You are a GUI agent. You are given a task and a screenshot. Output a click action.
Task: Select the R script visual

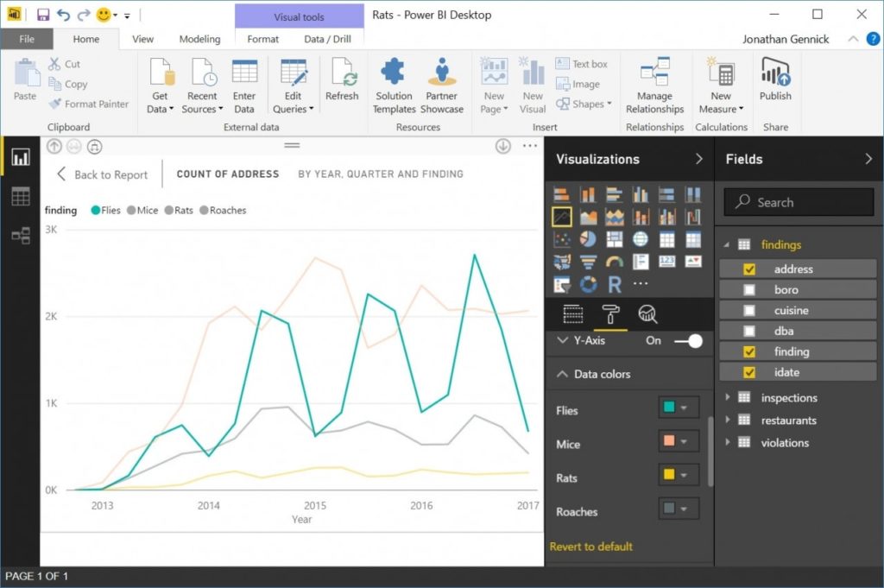point(616,284)
